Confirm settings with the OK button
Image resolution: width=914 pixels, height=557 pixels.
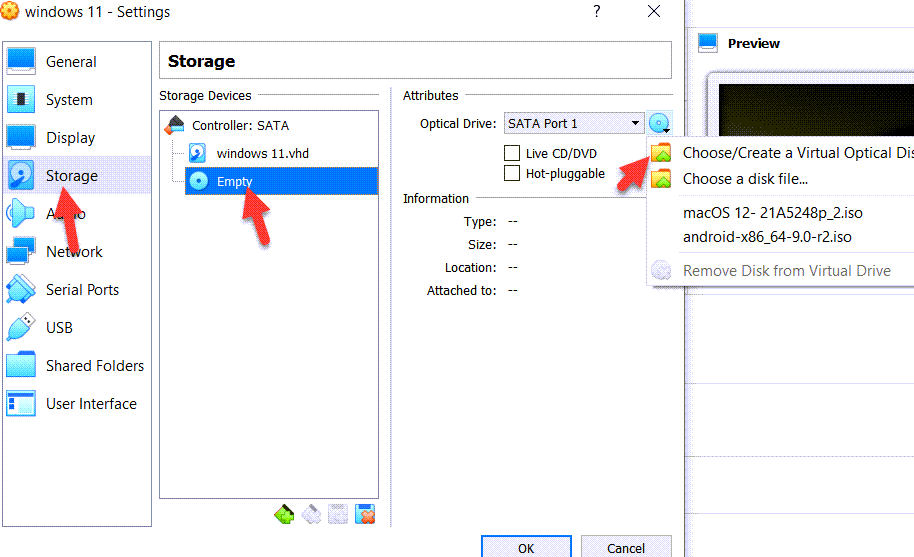pyautogui.click(x=526, y=547)
